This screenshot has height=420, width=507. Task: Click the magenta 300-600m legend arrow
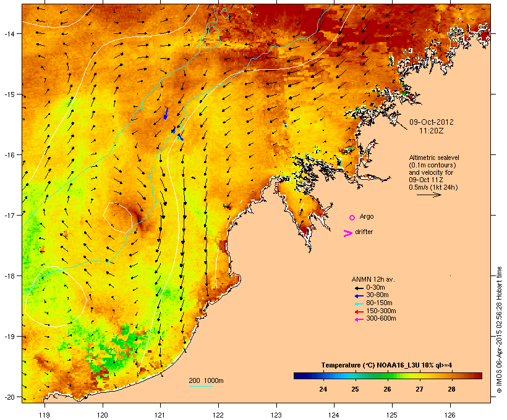pos(359,319)
